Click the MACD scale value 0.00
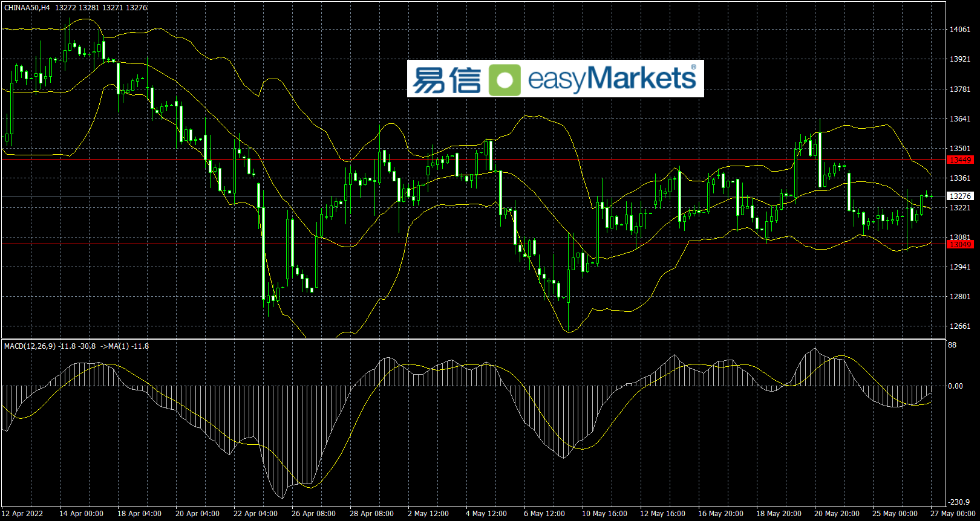The width and height of the screenshot is (980, 521). (x=956, y=386)
